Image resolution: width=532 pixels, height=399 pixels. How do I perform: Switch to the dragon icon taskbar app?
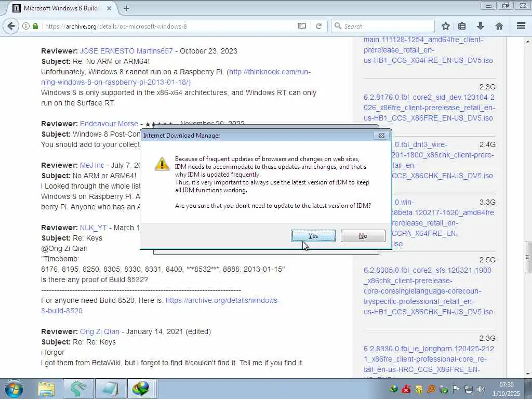(78, 389)
